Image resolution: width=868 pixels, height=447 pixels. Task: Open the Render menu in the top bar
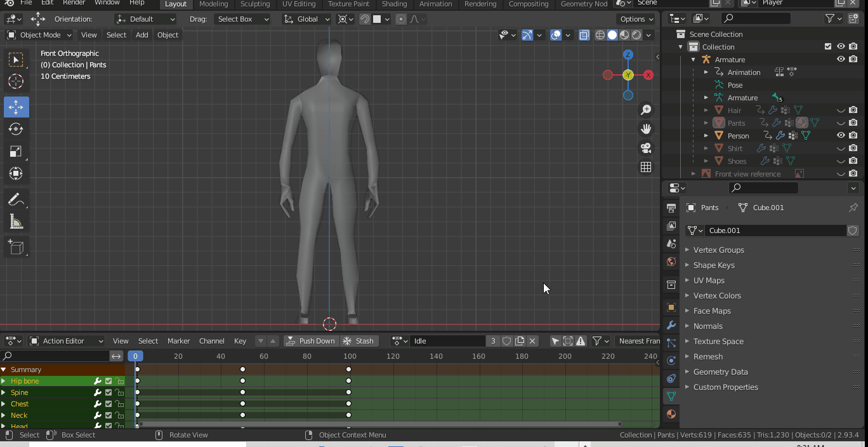tap(74, 3)
